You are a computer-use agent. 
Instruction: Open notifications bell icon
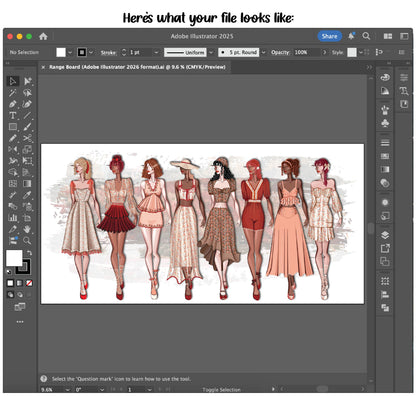(351, 36)
